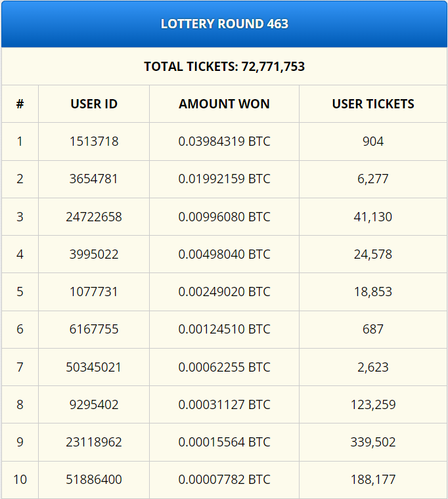448x499 pixels.
Task: Click the Total Tickets 72,771,753 row
Action: click(224, 66)
